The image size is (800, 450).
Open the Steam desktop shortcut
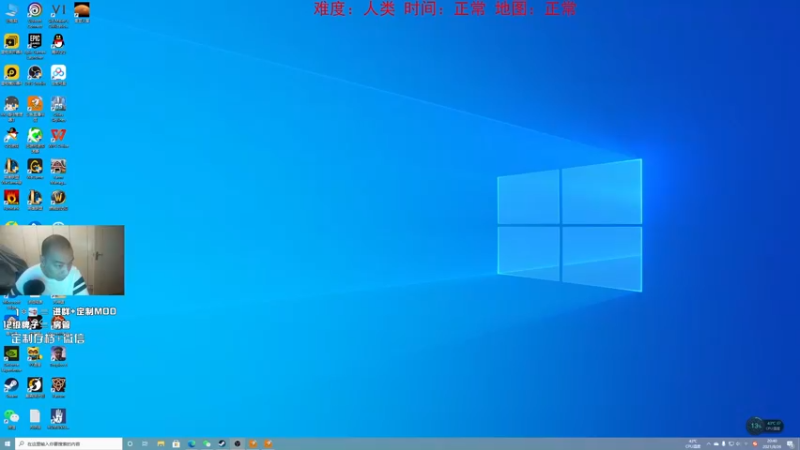coord(11,387)
